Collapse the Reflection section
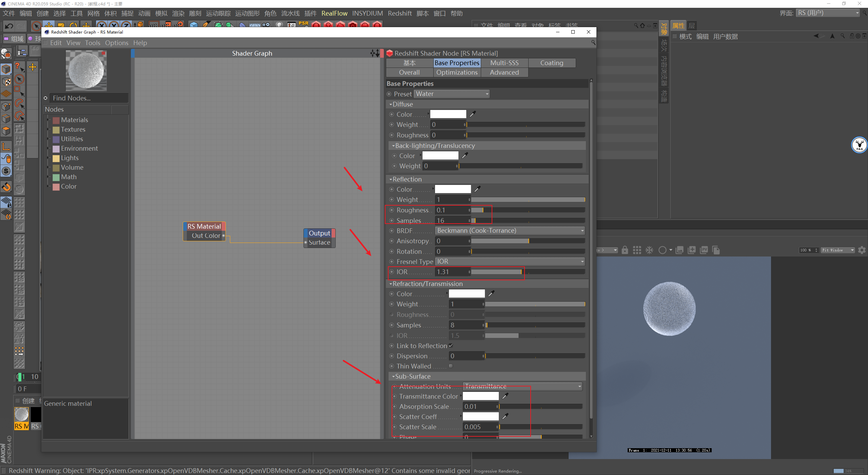Screen dimensions: 868x475 coord(391,179)
